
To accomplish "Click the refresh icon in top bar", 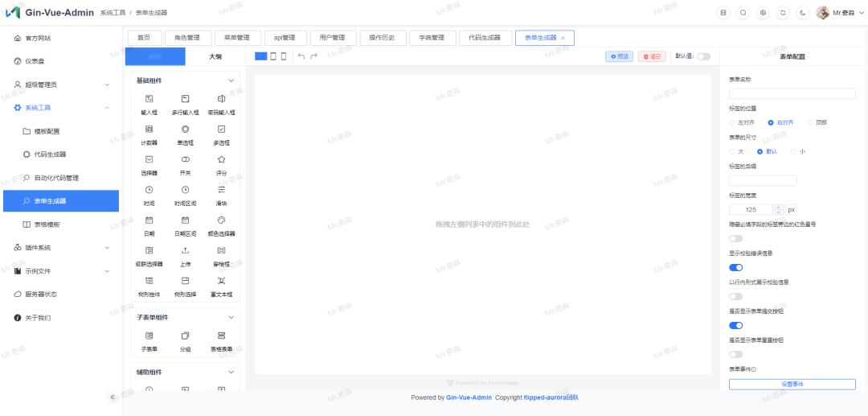I will point(783,13).
